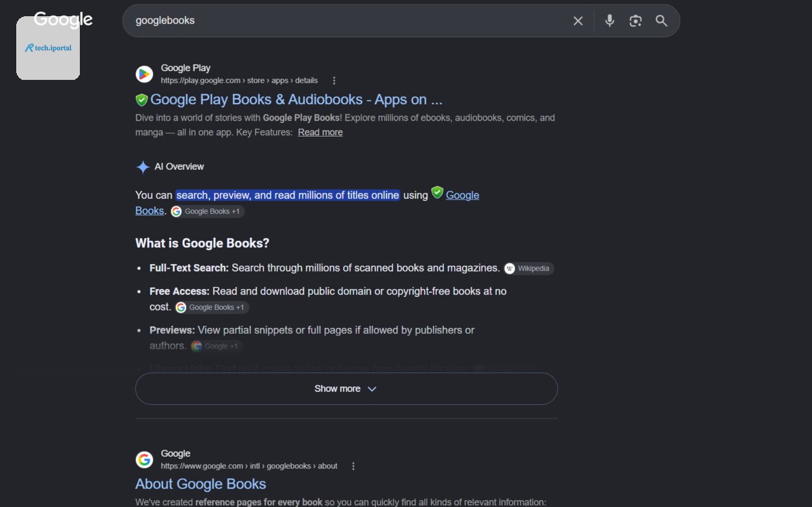
Task: Click the Google favicon of the About result
Action: coord(144,460)
